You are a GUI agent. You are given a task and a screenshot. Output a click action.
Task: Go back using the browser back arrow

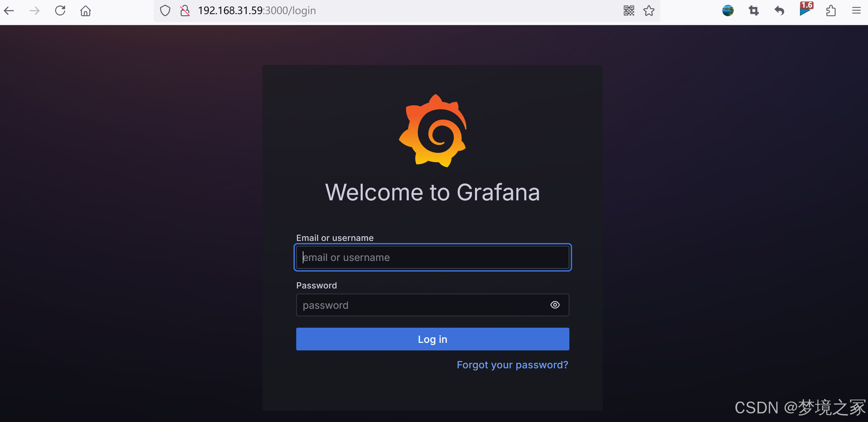[x=9, y=11]
